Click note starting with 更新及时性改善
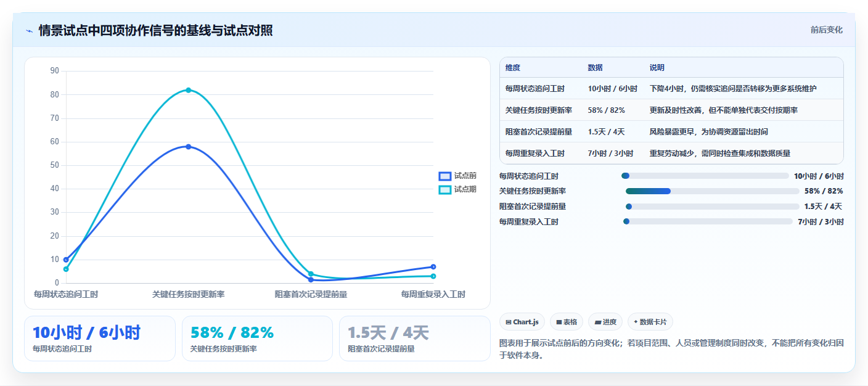 (724, 110)
